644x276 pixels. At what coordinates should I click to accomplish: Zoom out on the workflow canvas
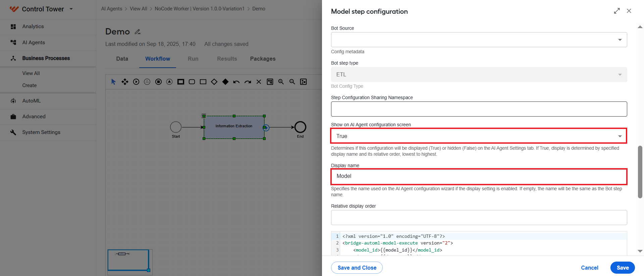[292, 82]
